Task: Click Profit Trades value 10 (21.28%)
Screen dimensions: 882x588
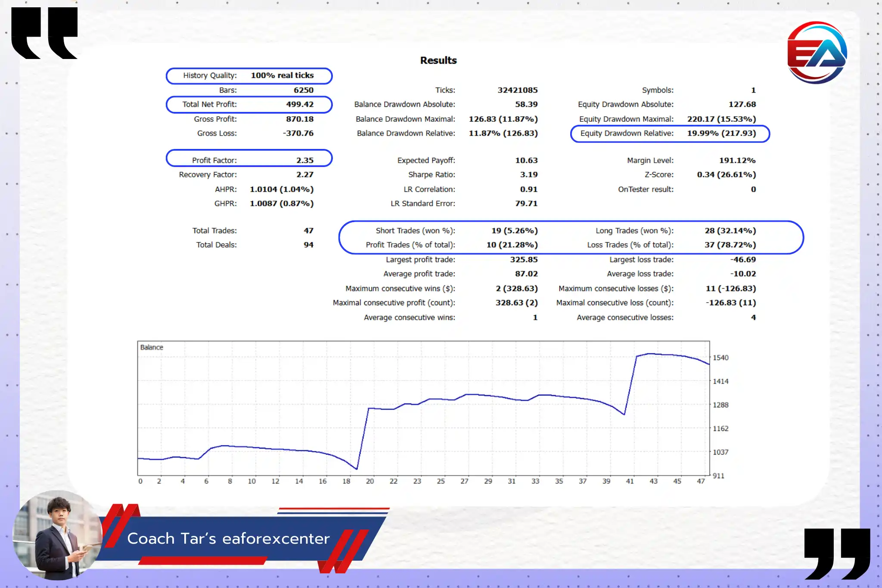Action: pos(512,244)
